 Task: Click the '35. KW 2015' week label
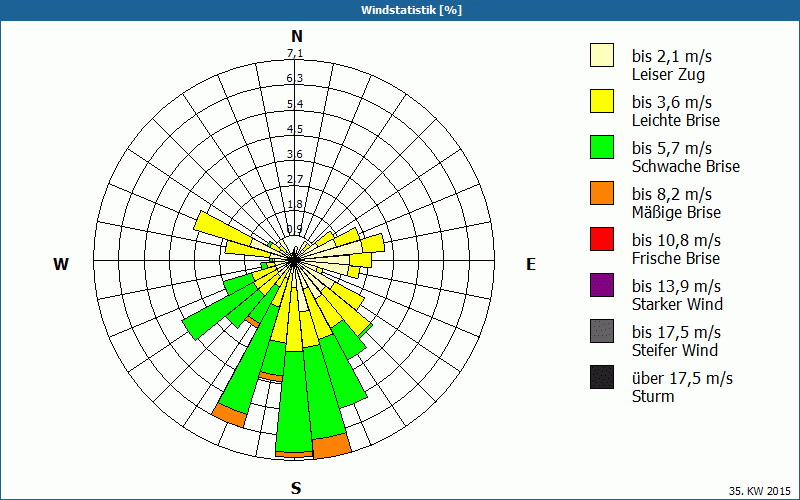(x=760, y=491)
